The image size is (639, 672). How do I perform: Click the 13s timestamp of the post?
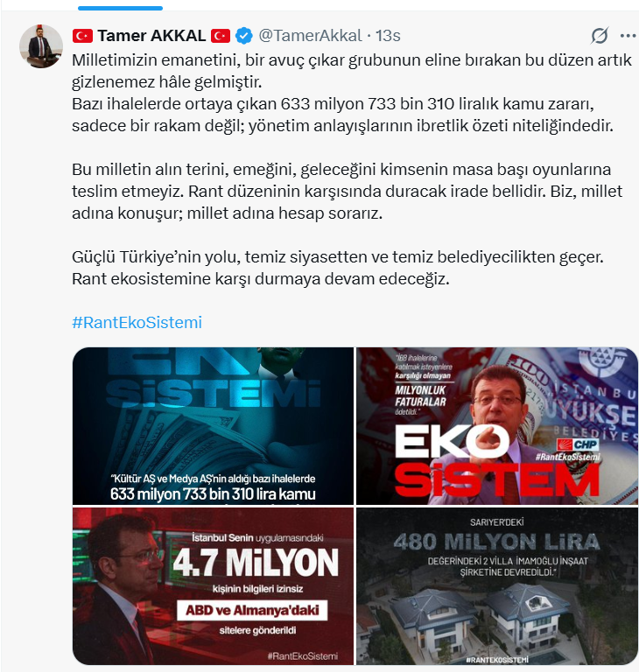388,36
